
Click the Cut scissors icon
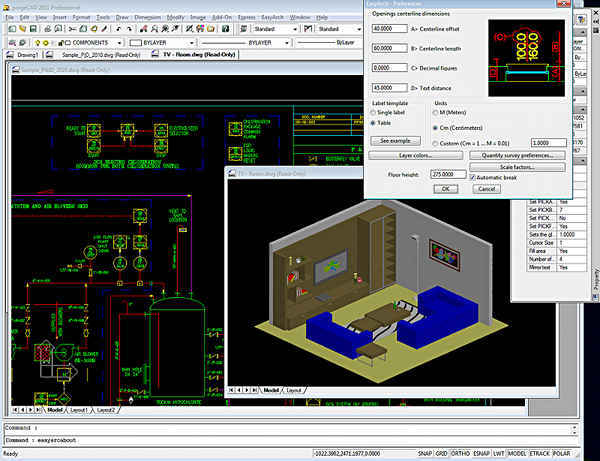(x=72, y=29)
